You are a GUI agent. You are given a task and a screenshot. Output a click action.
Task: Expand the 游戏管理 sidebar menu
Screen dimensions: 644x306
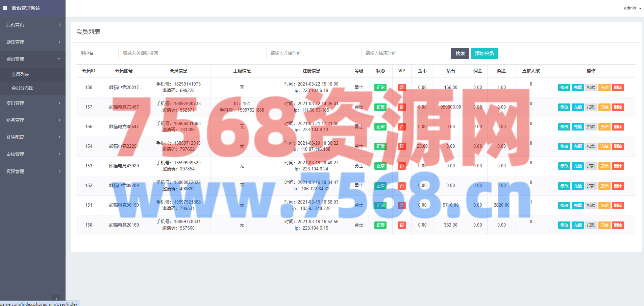33,42
